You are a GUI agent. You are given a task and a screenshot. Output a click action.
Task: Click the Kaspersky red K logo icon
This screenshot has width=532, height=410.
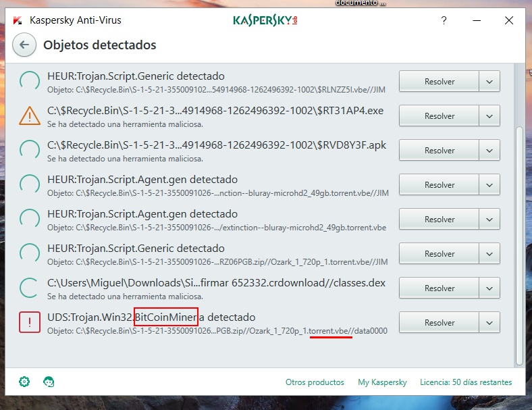(18, 21)
